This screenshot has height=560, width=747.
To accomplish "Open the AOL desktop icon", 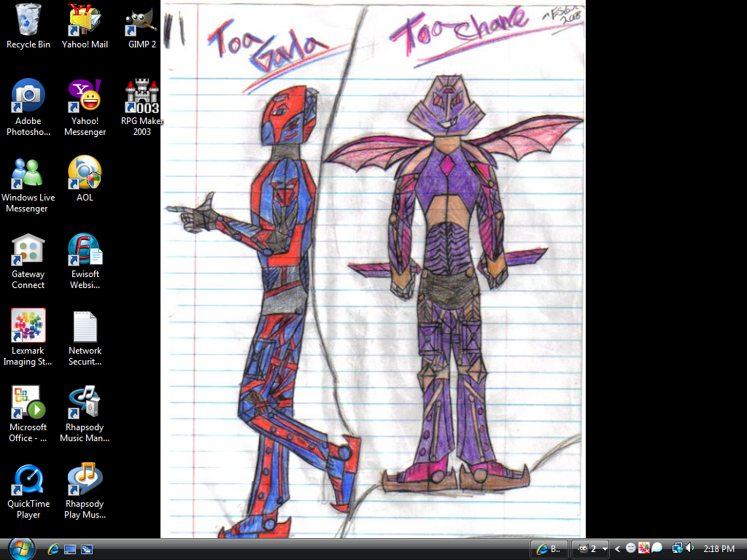I will click(85, 174).
